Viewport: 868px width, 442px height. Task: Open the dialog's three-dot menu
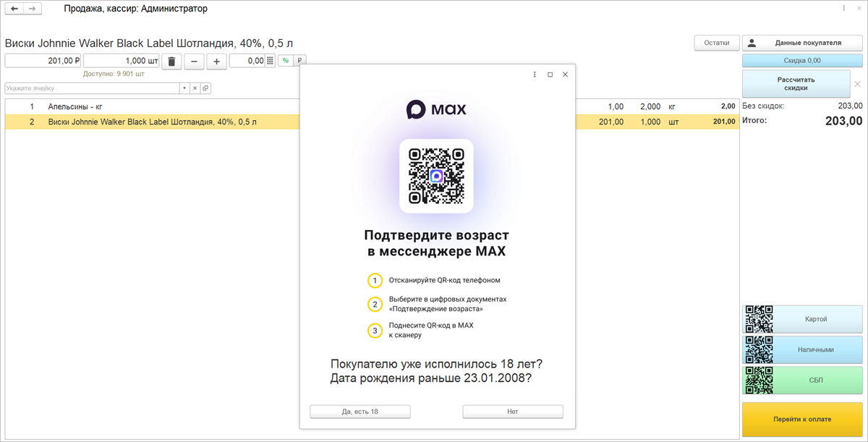coord(535,75)
